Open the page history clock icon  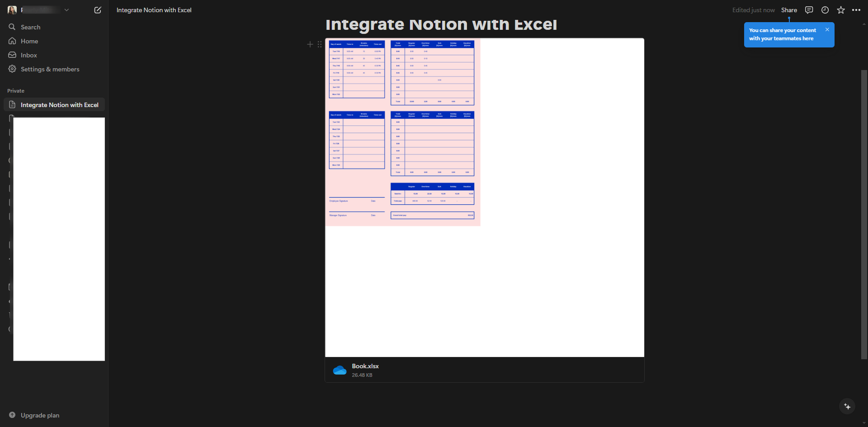tap(825, 10)
